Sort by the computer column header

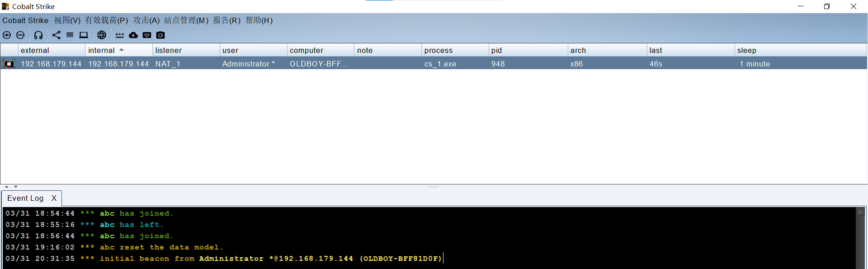click(321, 50)
